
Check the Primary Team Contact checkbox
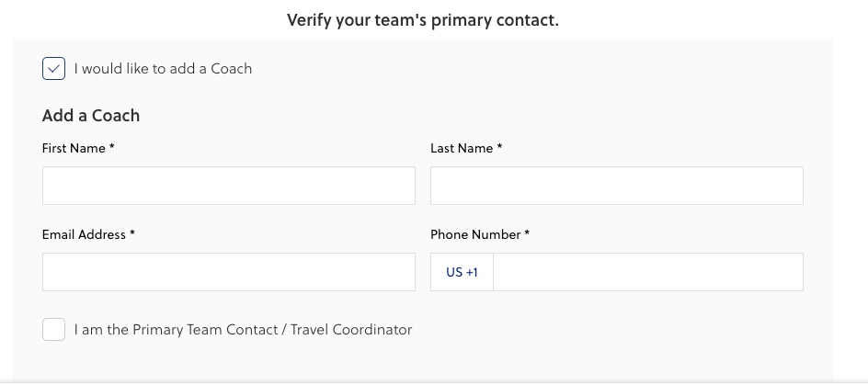pos(53,329)
